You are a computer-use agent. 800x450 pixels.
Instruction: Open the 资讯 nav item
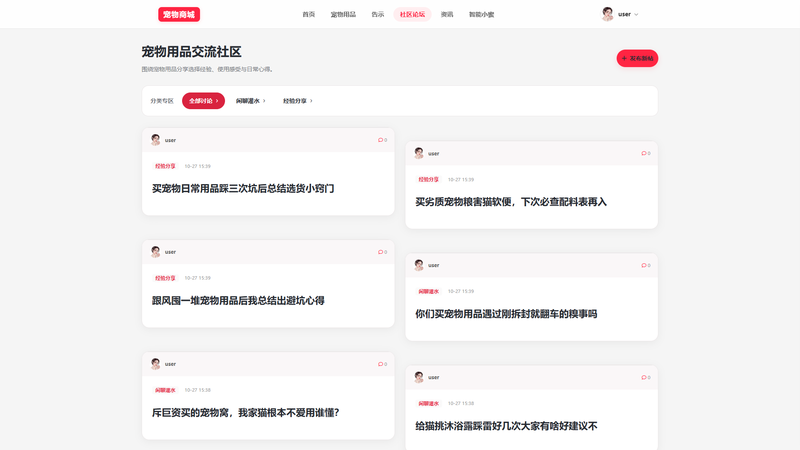447,14
